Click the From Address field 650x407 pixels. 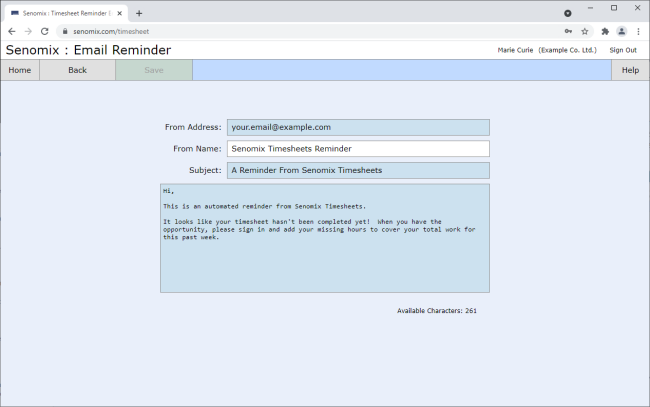click(358, 127)
